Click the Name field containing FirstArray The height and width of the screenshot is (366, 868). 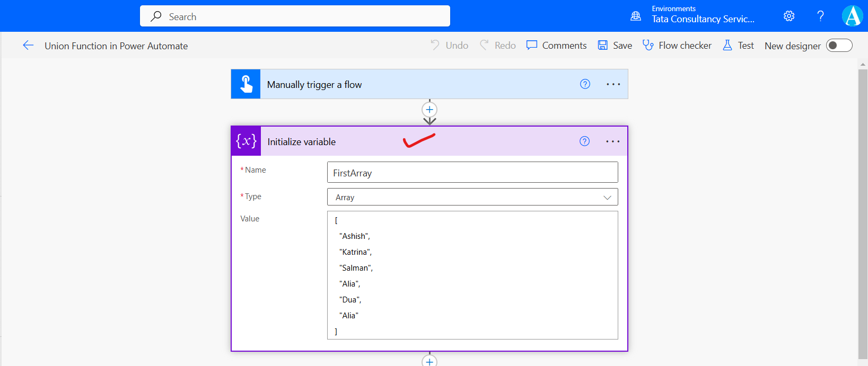point(472,173)
